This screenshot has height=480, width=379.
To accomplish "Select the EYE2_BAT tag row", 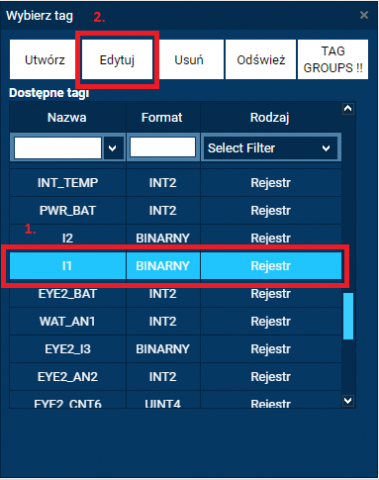I will 175,294.
